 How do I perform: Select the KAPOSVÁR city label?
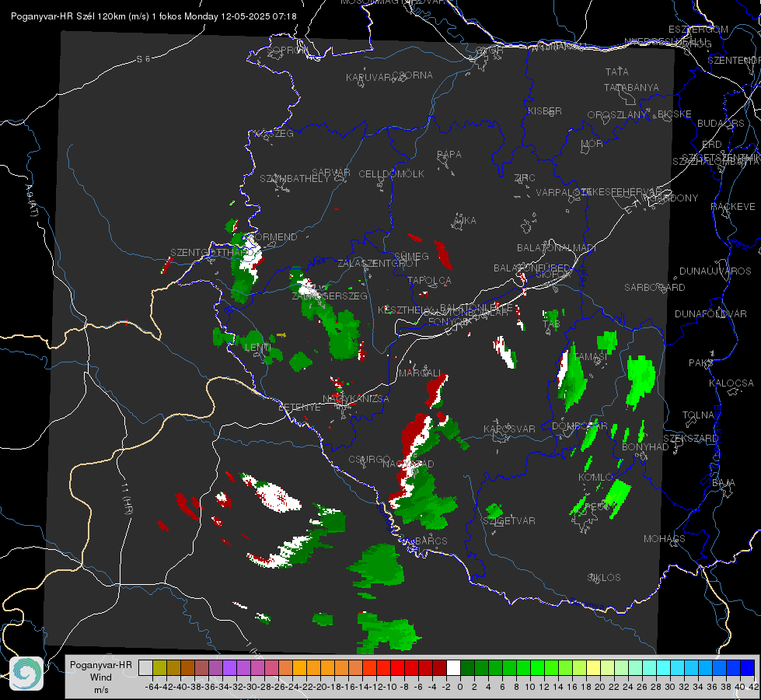click(x=510, y=429)
